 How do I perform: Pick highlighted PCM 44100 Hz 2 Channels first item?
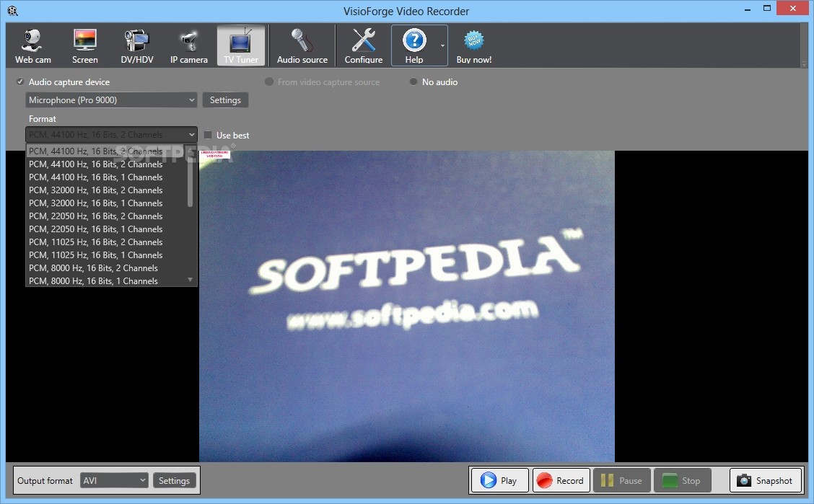click(106, 151)
